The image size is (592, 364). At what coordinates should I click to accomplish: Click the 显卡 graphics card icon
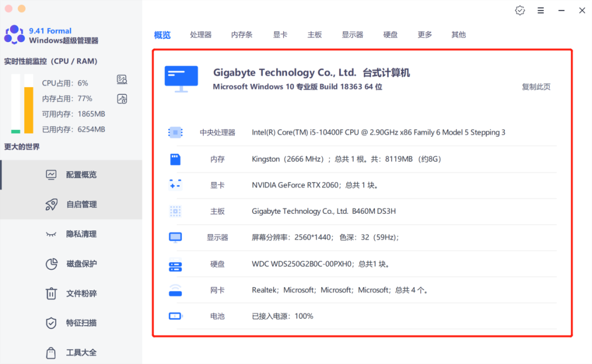[175, 185]
